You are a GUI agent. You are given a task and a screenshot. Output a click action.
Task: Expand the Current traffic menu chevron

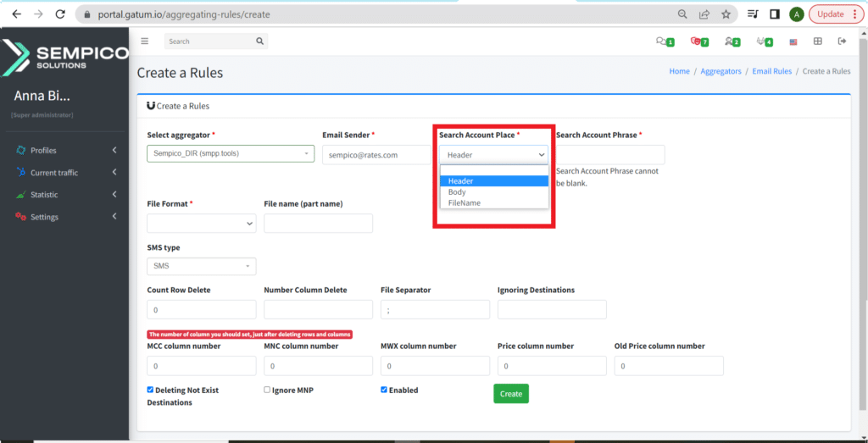(x=114, y=172)
